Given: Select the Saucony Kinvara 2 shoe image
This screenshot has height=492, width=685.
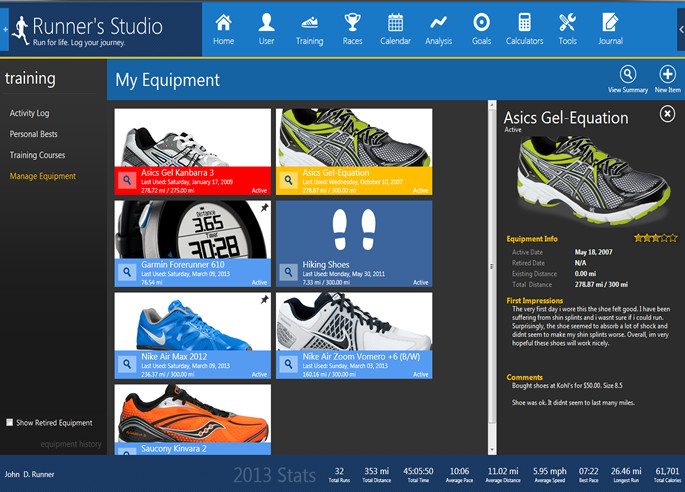Looking at the screenshot, I should [193, 413].
